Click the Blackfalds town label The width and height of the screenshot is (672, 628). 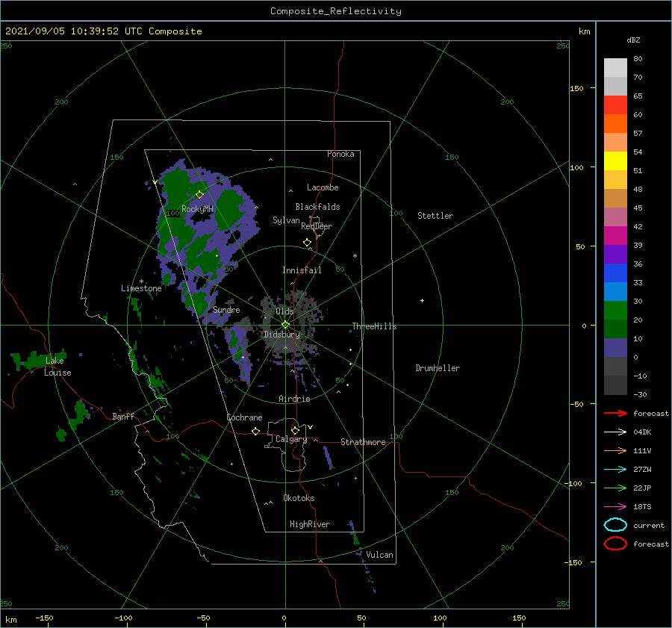point(317,207)
